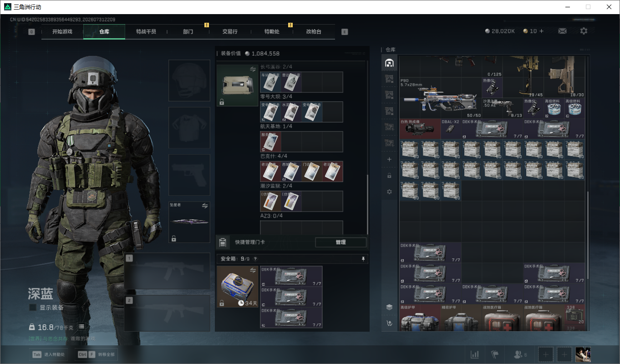Select primary weapon slot 2
Screen dimensions: 620x364
(x=167, y=313)
